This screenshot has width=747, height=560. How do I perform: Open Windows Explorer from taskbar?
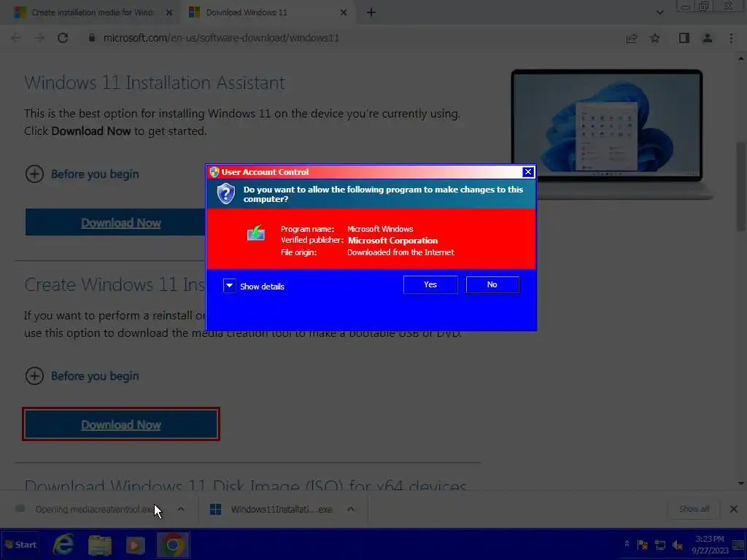(x=99, y=545)
